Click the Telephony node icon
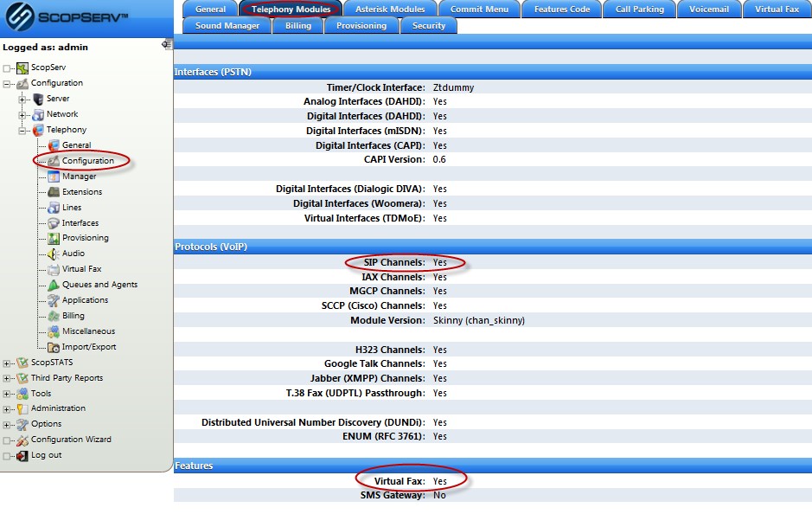 tap(38, 130)
